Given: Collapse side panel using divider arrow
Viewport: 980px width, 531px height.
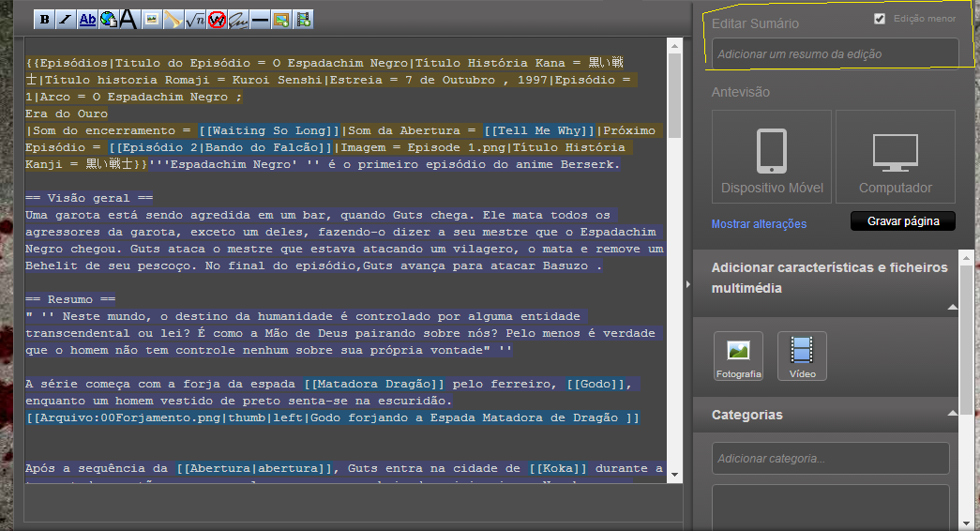Looking at the screenshot, I should [688, 284].
